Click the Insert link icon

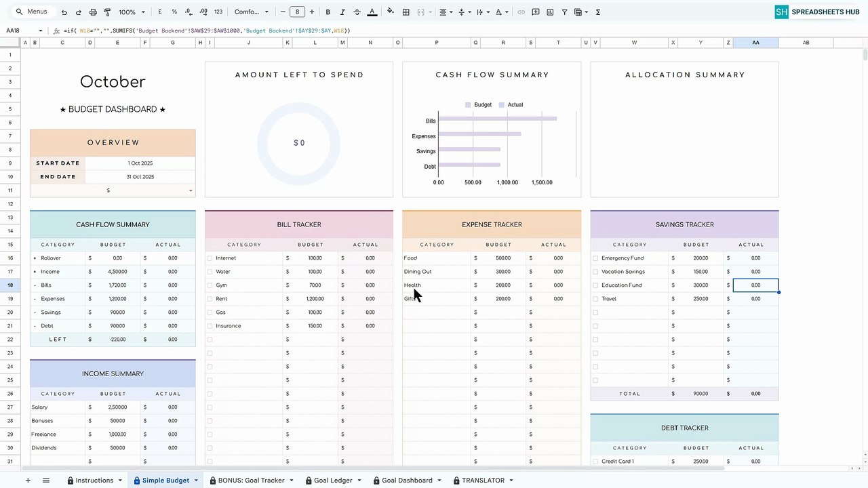point(521,12)
